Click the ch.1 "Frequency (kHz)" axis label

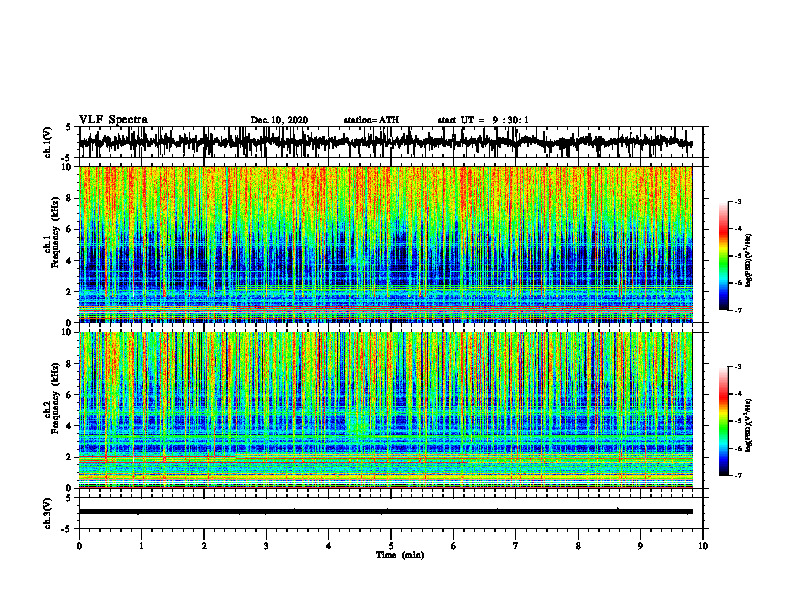tap(55, 233)
